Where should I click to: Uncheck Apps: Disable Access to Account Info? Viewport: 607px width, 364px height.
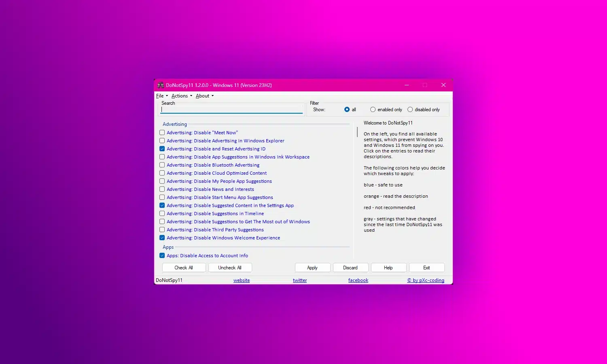tap(162, 256)
